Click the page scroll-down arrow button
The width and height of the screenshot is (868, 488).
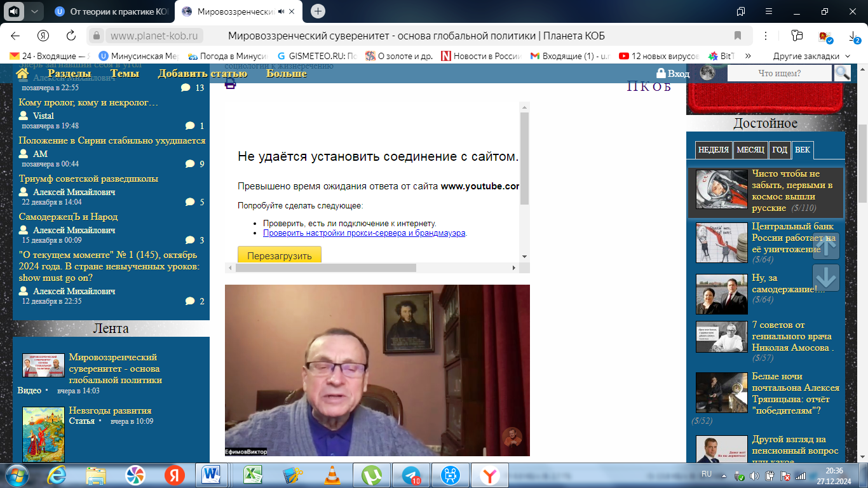point(826,278)
